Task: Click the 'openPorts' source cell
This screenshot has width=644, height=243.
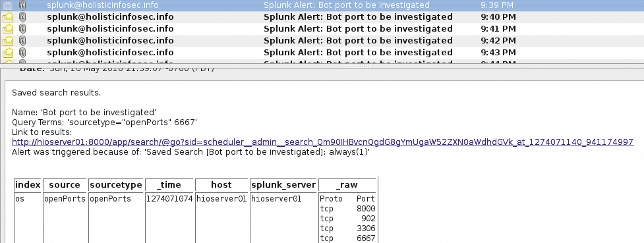Action: (65, 199)
